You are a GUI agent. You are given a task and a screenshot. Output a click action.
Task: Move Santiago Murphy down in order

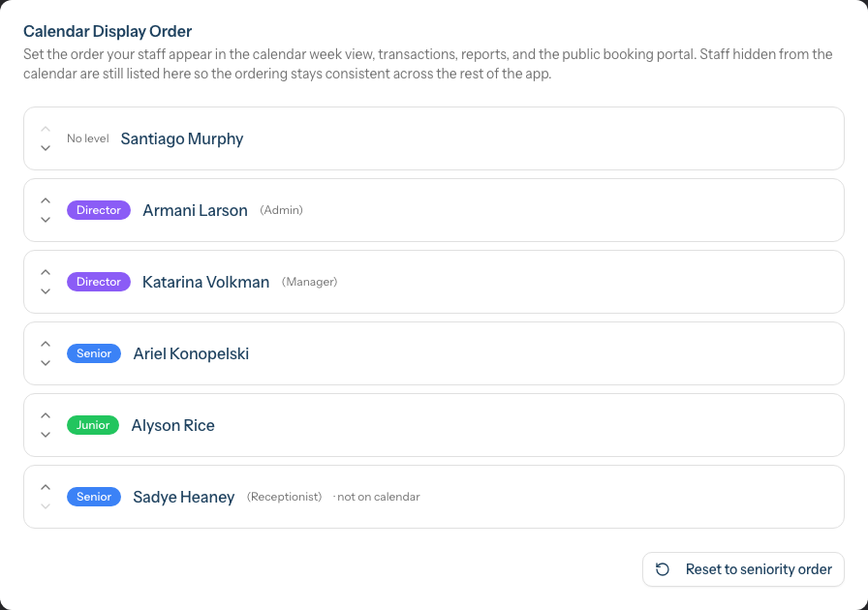[46, 148]
